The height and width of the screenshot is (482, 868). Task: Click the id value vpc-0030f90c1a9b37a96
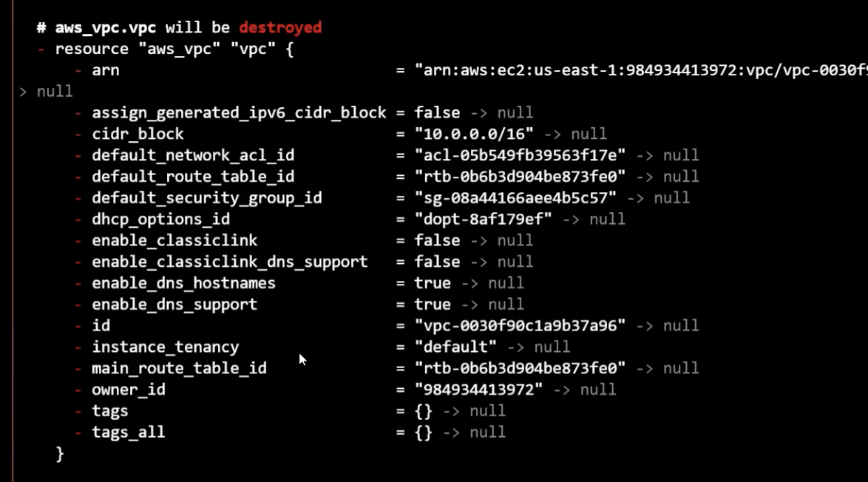pyautogui.click(x=520, y=326)
